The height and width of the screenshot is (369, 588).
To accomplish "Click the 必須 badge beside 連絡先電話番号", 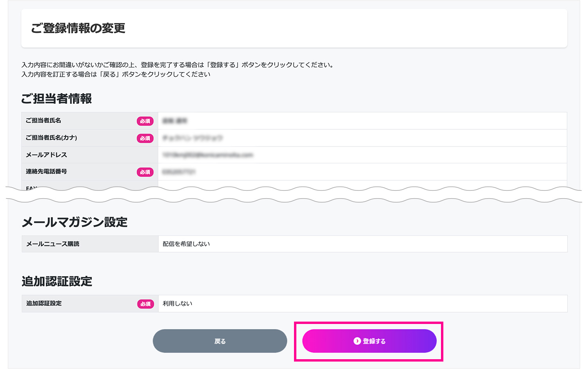I will click(145, 172).
